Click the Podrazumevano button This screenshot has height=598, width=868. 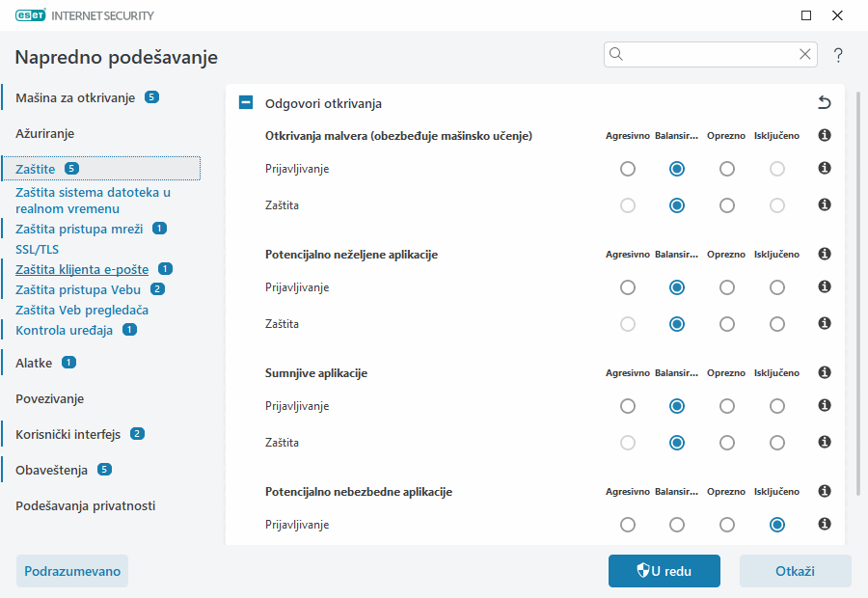pyautogui.click(x=71, y=571)
